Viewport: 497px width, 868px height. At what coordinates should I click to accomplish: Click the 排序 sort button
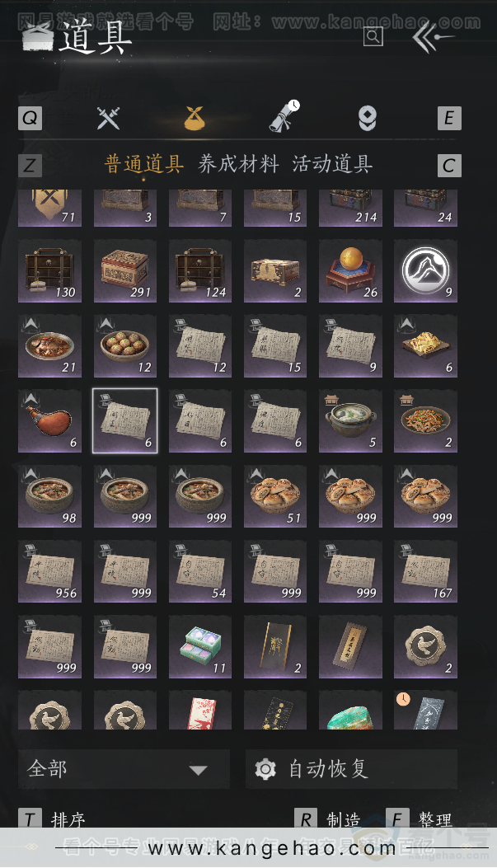pyautogui.click(x=52, y=820)
